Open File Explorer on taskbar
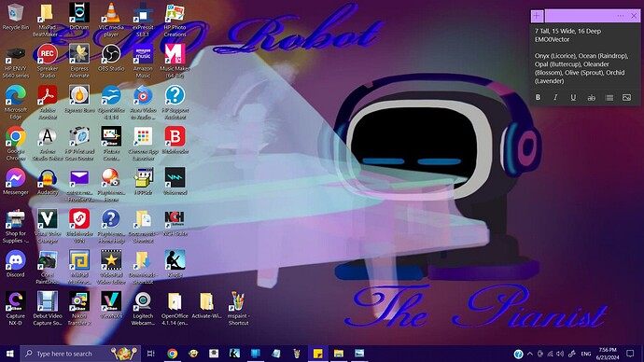644x362 pixels. (x=339, y=354)
